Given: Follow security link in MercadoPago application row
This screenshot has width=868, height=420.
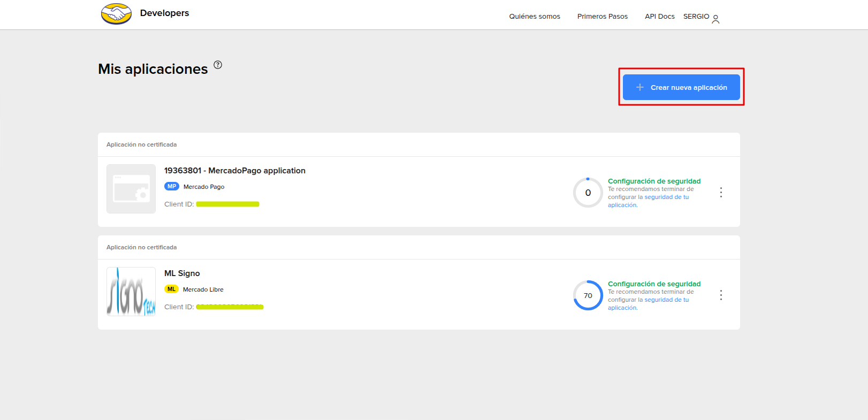Looking at the screenshot, I should coord(666,197).
